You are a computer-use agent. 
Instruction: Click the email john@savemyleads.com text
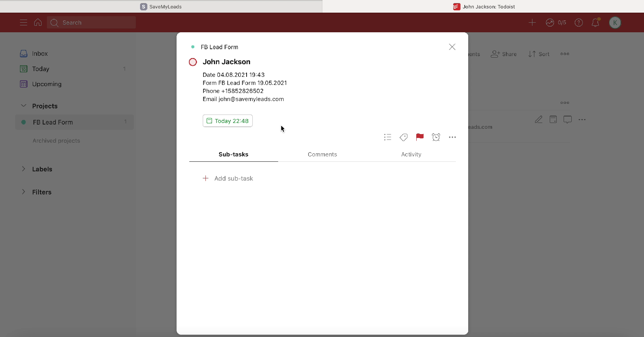coord(251,99)
